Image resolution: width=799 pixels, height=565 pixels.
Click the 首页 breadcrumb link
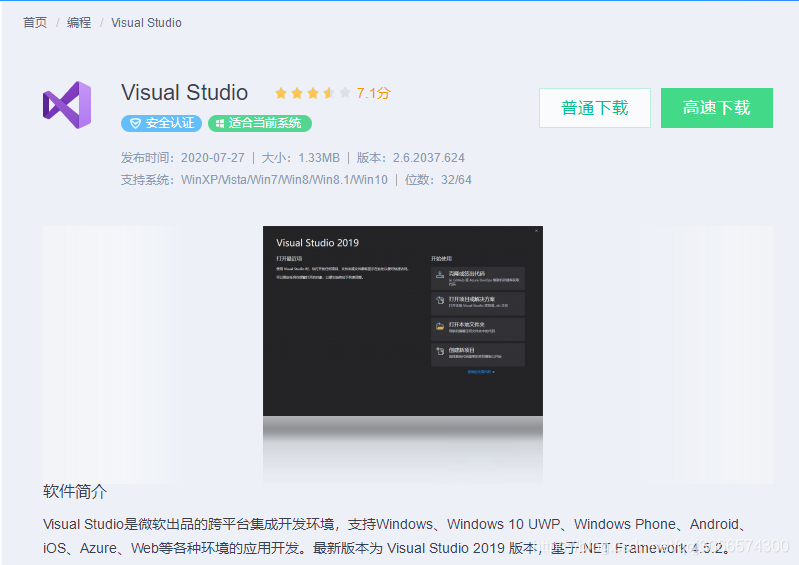[35, 23]
